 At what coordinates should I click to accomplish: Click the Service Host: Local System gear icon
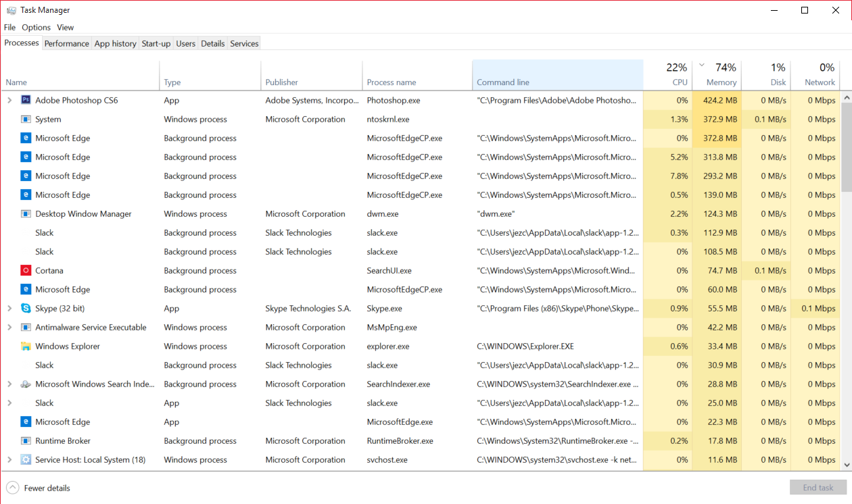[x=26, y=459]
